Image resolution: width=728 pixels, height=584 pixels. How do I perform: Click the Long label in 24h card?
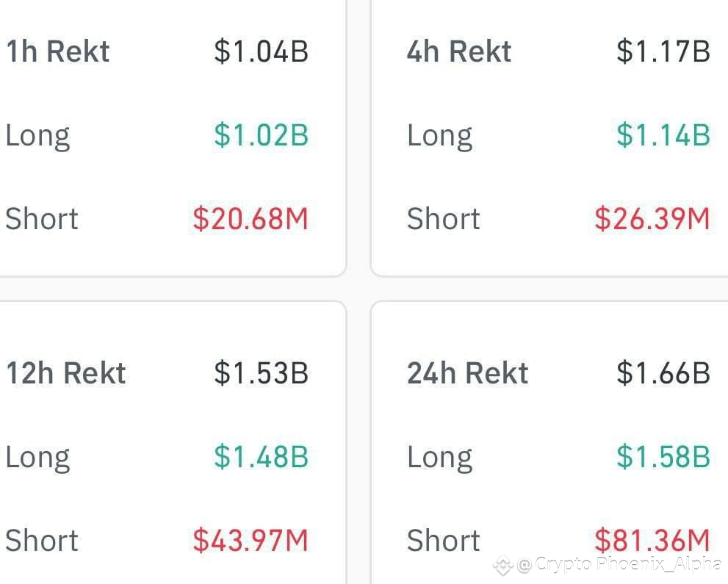coord(440,458)
